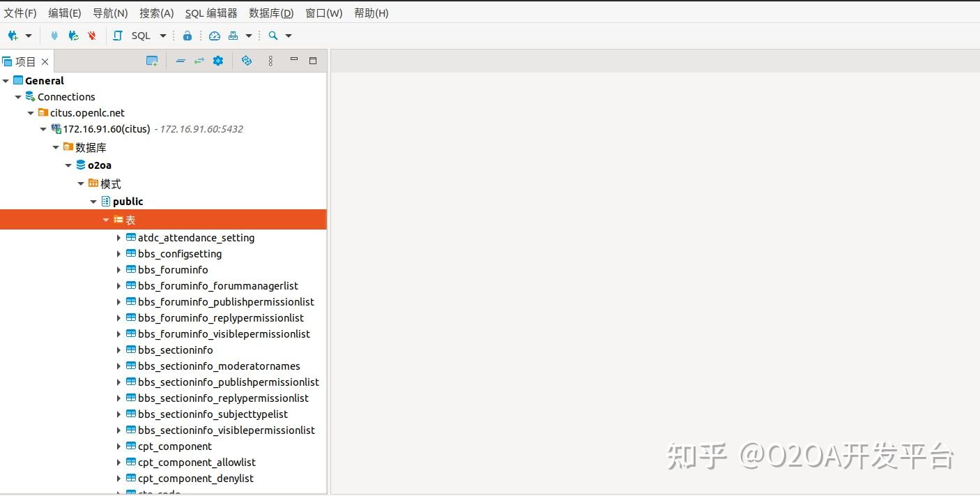This screenshot has height=496, width=980.
Task: Reconnect to the current database
Action: [73, 36]
